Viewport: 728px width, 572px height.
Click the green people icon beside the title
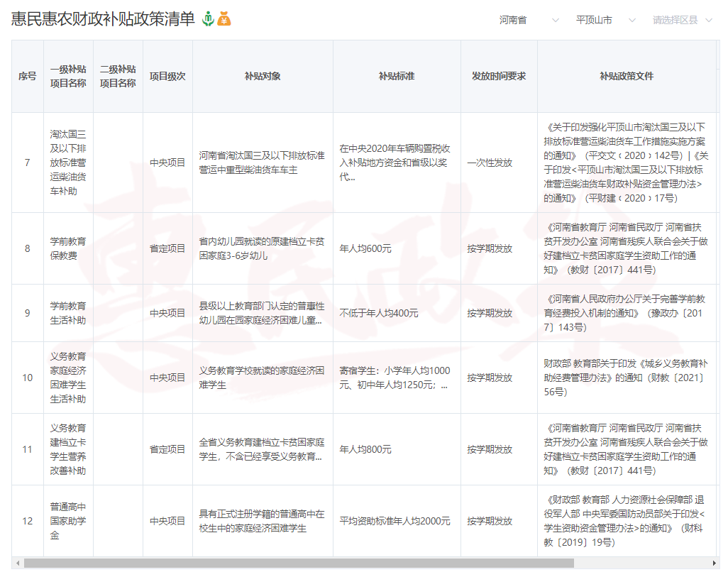click(208, 18)
